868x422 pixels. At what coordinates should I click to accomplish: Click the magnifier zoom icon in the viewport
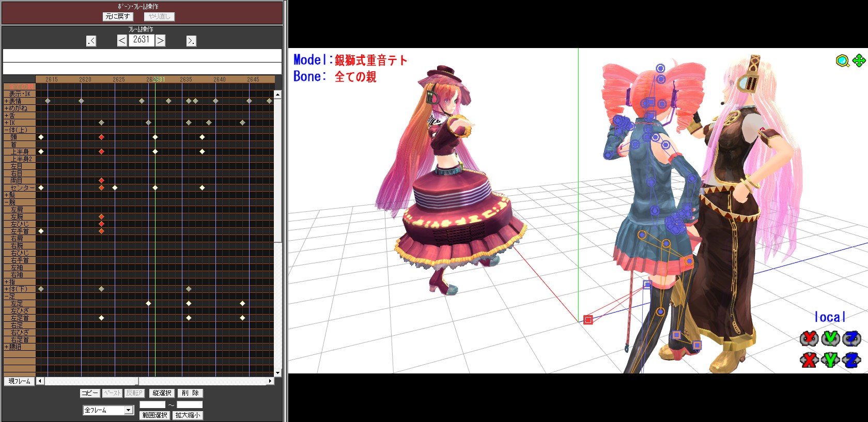pos(843,61)
